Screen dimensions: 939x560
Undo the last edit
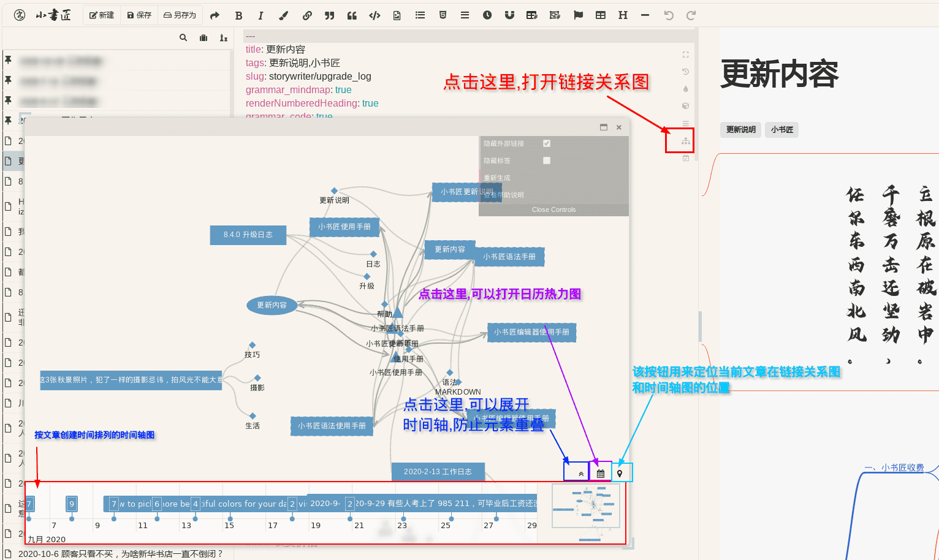(x=669, y=15)
